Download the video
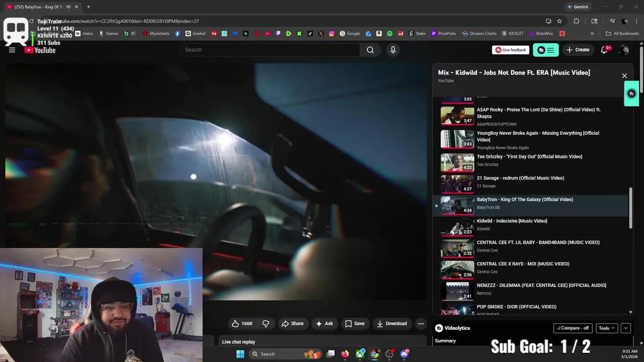The width and height of the screenshot is (644, 362). click(392, 323)
